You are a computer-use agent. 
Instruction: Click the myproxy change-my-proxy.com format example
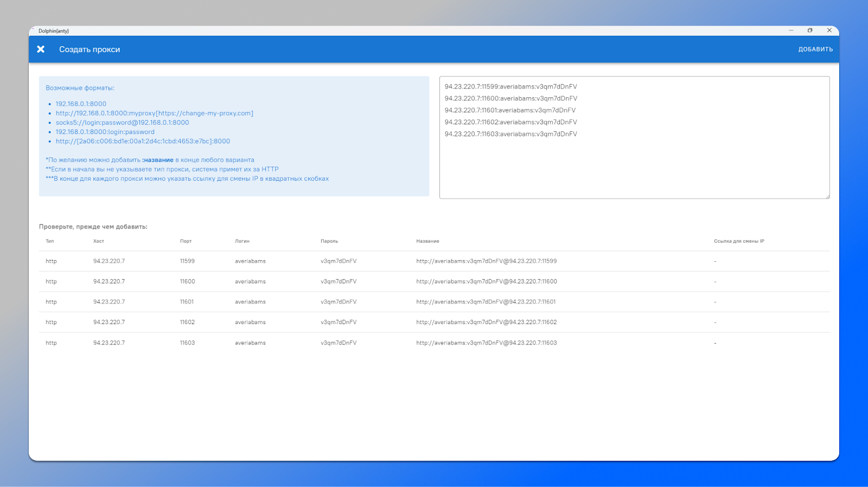pyautogui.click(x=155, y=113)
